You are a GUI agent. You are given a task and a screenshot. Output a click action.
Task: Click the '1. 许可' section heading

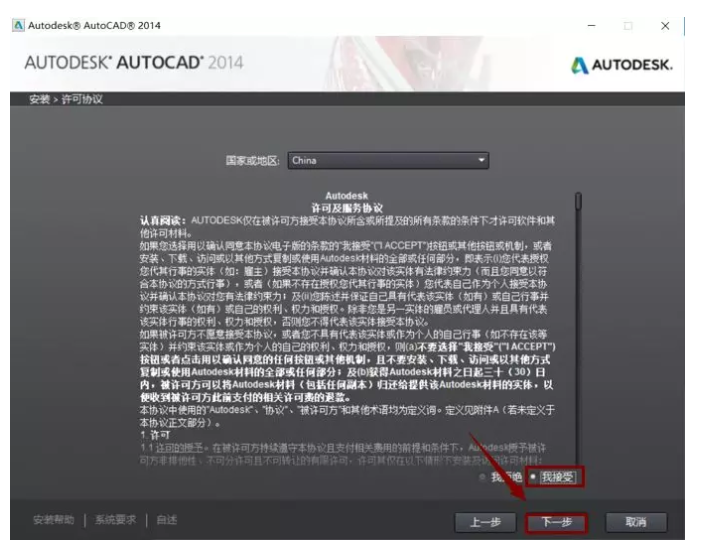[x=155, y=435]
